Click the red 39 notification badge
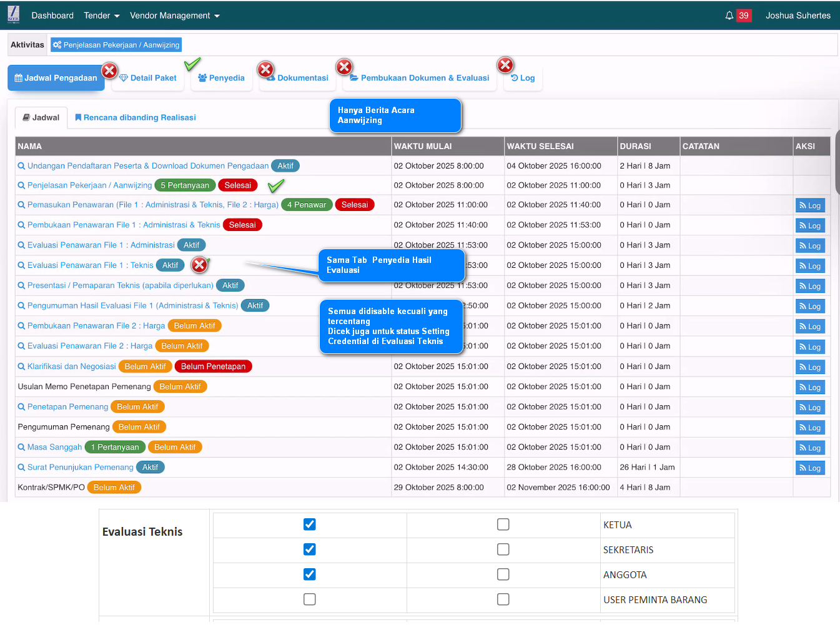This screenshot has height=625, width=840. click(743, 16)
